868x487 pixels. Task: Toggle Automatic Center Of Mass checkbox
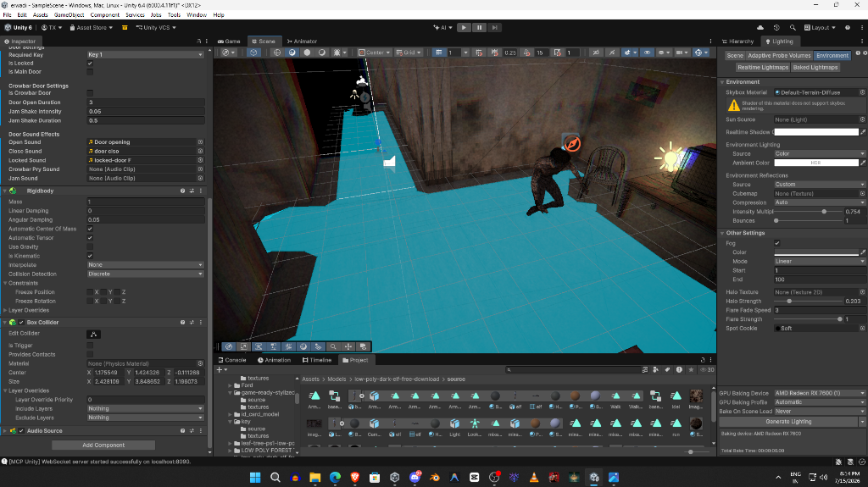[90, 229]
